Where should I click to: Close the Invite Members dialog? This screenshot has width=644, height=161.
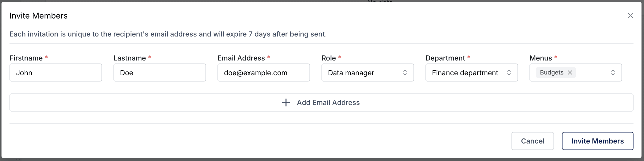coord(630,16)
